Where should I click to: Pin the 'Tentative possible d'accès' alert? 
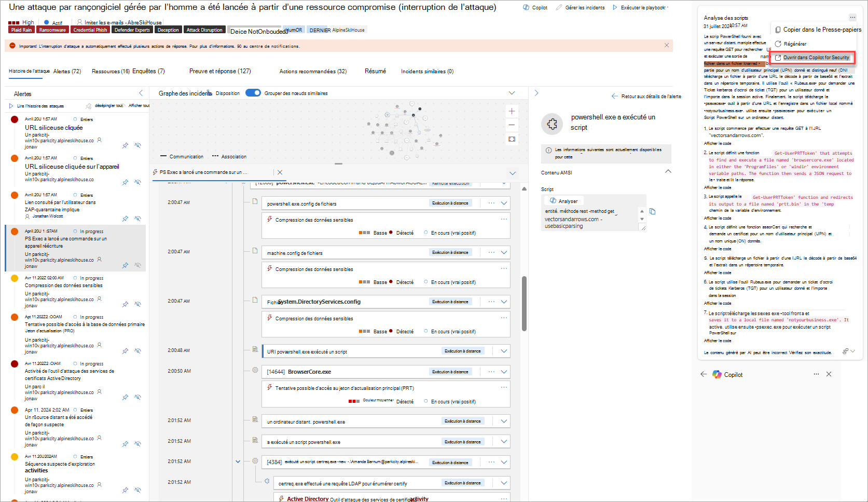click(125, 351)
